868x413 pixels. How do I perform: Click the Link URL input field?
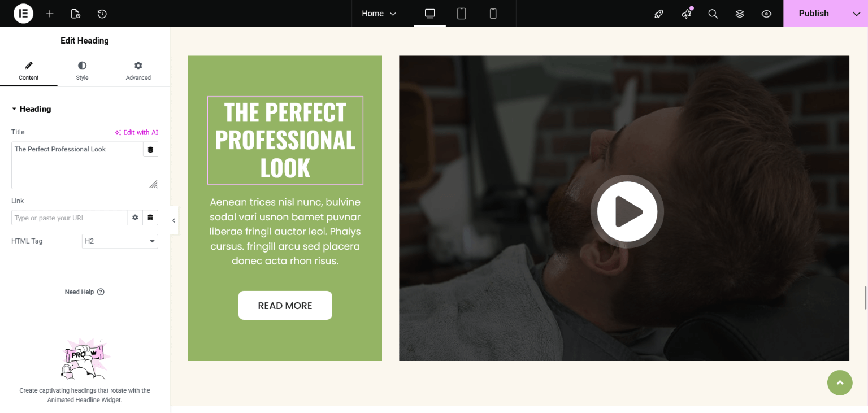point(70,218)
